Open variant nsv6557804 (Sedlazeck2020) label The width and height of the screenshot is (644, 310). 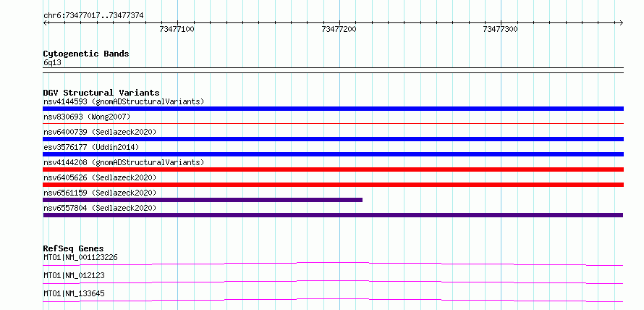(x=100, y=208)
